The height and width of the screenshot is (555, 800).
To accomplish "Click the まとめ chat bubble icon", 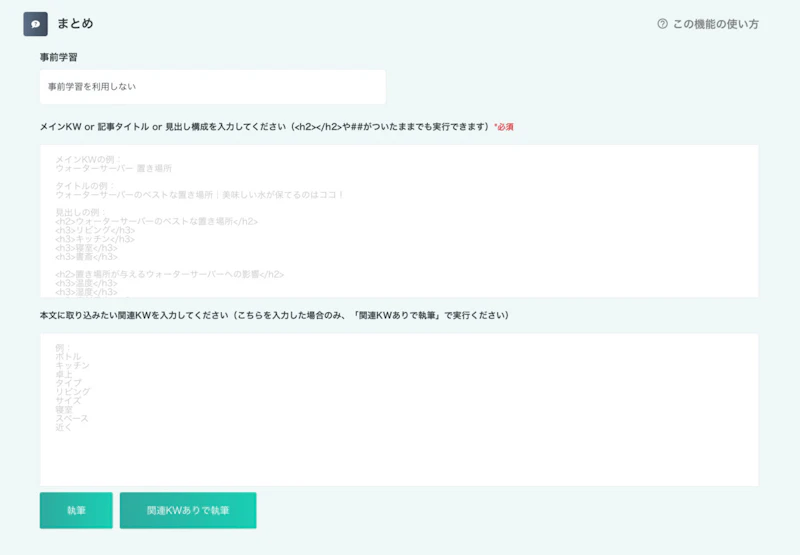I will (35, 24).
